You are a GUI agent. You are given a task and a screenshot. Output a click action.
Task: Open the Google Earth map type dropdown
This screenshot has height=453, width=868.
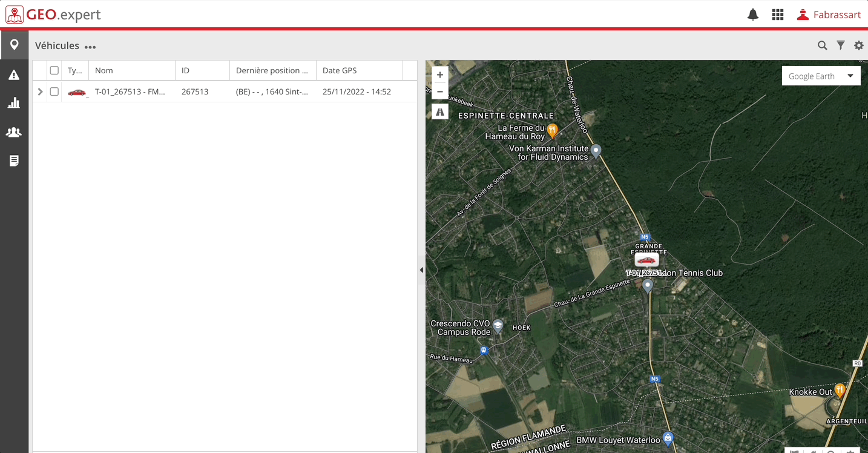(821, 76)
